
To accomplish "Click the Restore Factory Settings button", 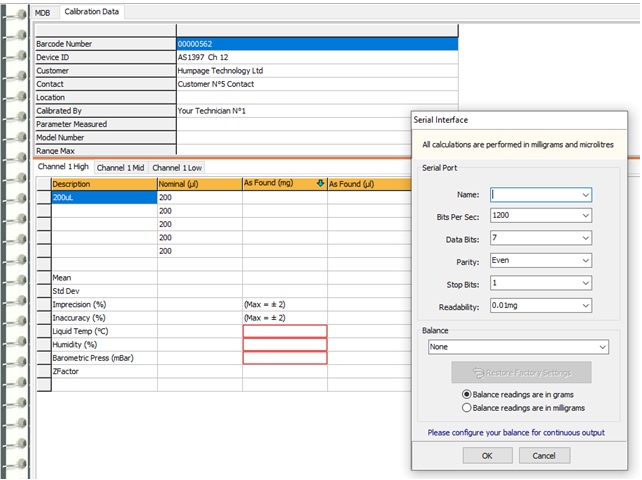I will tap(522, 373).
